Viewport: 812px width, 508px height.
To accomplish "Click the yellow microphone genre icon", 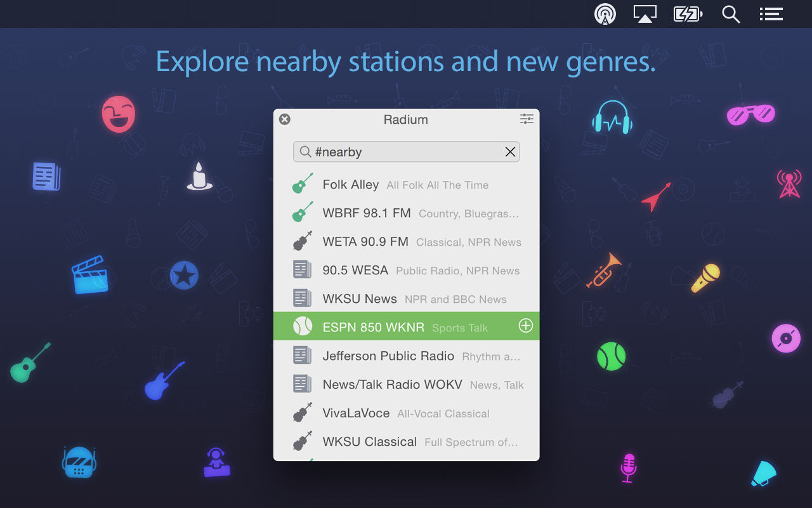I will (705, 278).
